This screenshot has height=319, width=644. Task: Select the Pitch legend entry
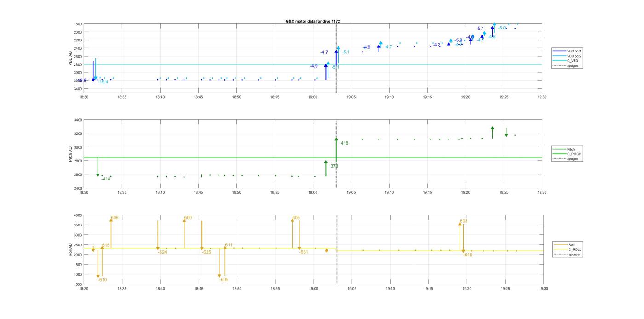tap(567, 149)
